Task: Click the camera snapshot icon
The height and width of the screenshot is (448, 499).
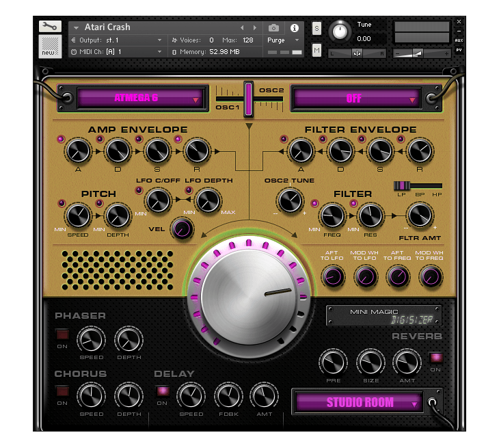Action: [x=273, y=28]
